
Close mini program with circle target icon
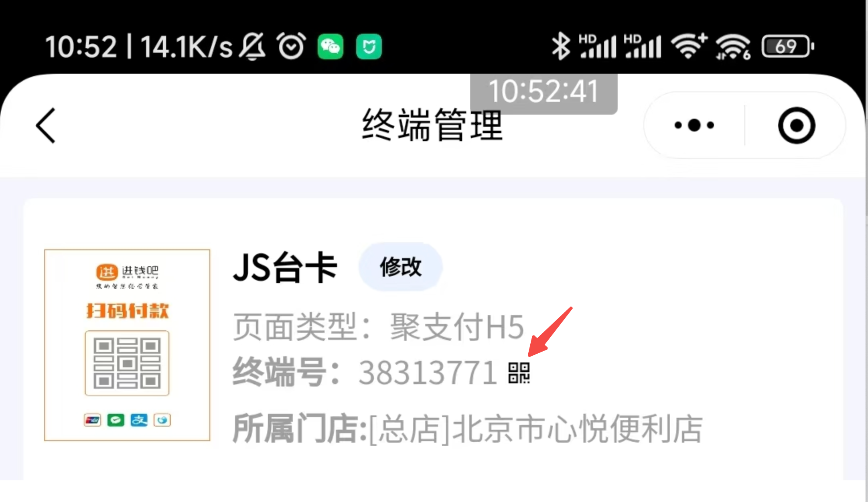(797, 125)
